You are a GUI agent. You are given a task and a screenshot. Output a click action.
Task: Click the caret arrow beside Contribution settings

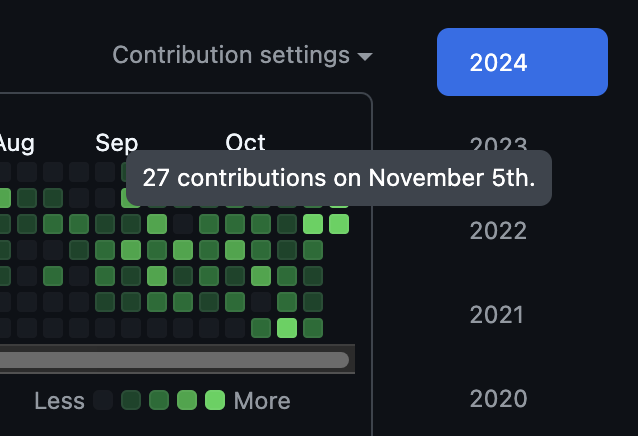coord(365,57)
